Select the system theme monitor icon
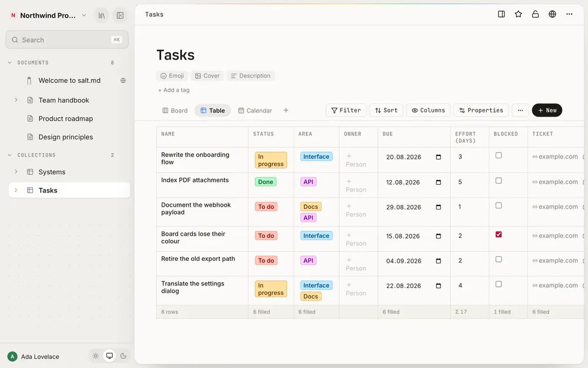This screenshot has height=368, width=588. (x=109, y=356)
